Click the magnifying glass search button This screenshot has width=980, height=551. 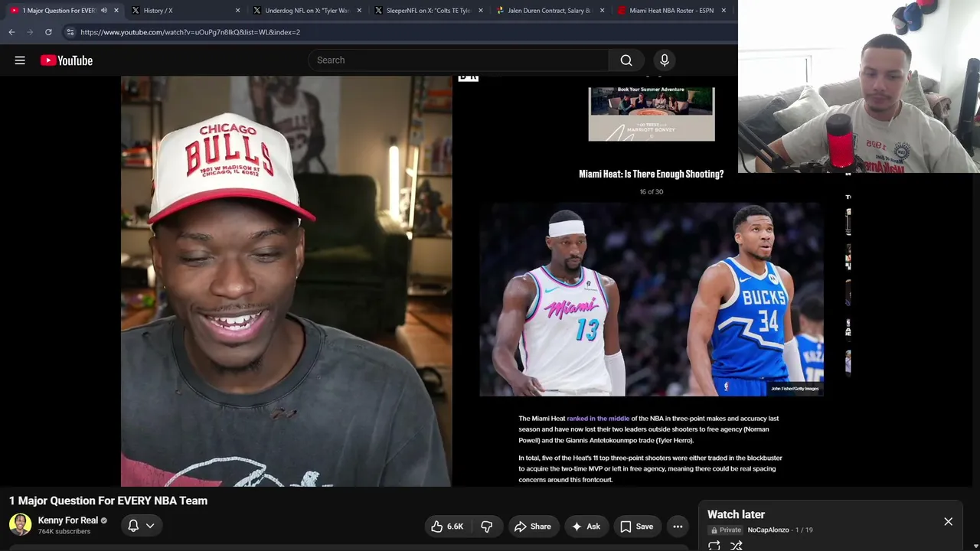(x=626, y=60)
